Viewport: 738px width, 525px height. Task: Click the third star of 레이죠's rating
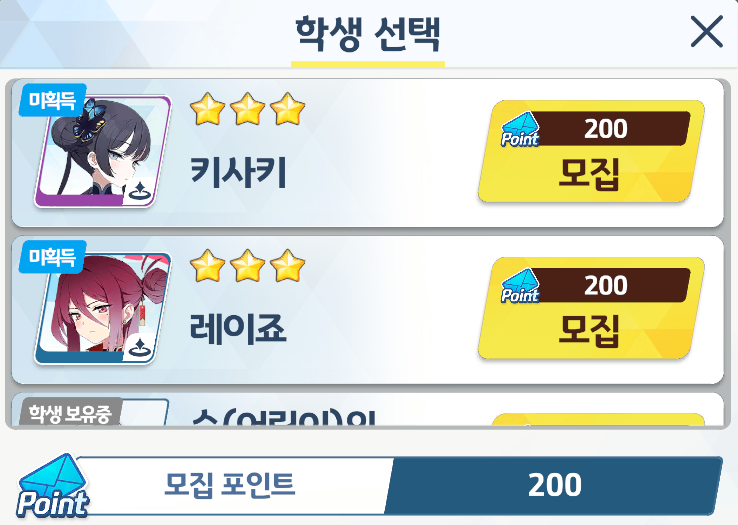point(288,266)
